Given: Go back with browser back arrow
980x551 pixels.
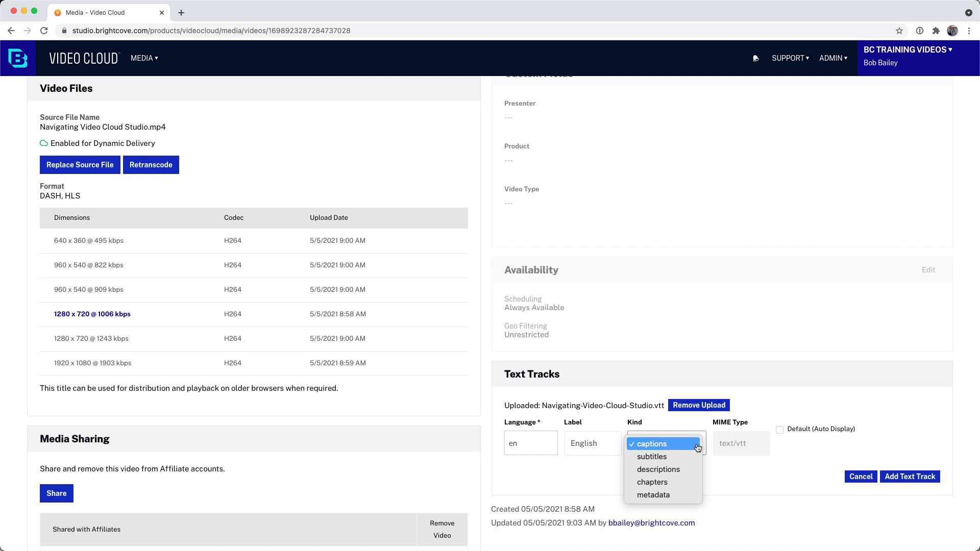Looking at the screenshot, I should pos(11,31).
